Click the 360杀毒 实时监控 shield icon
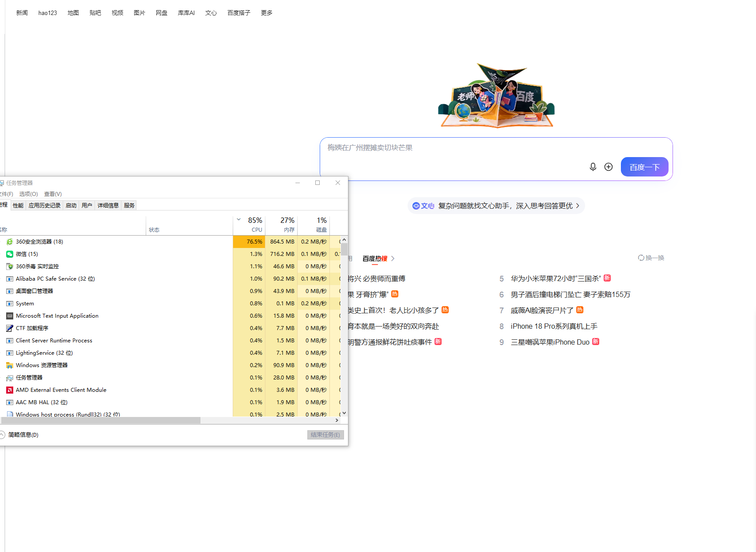 (10, 267)
